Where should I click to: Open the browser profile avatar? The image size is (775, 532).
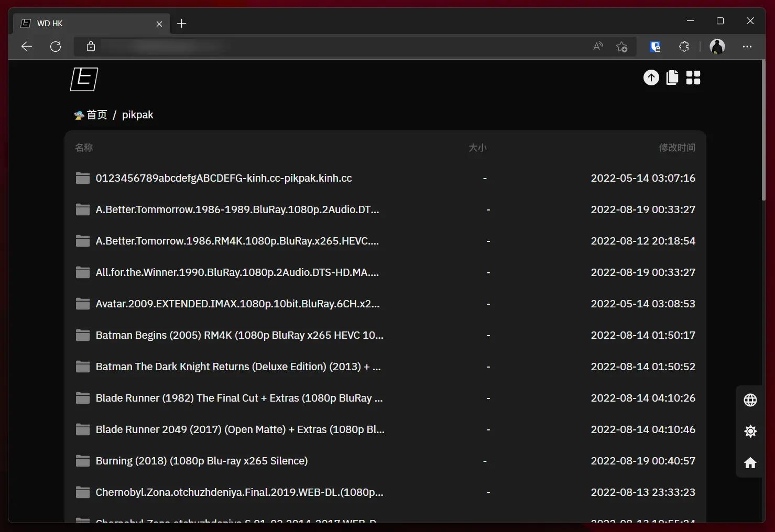(x=717, y=47)
